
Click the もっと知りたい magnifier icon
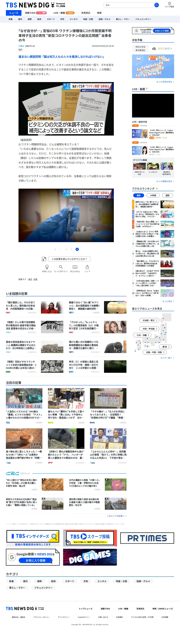[x=61, y=267]
